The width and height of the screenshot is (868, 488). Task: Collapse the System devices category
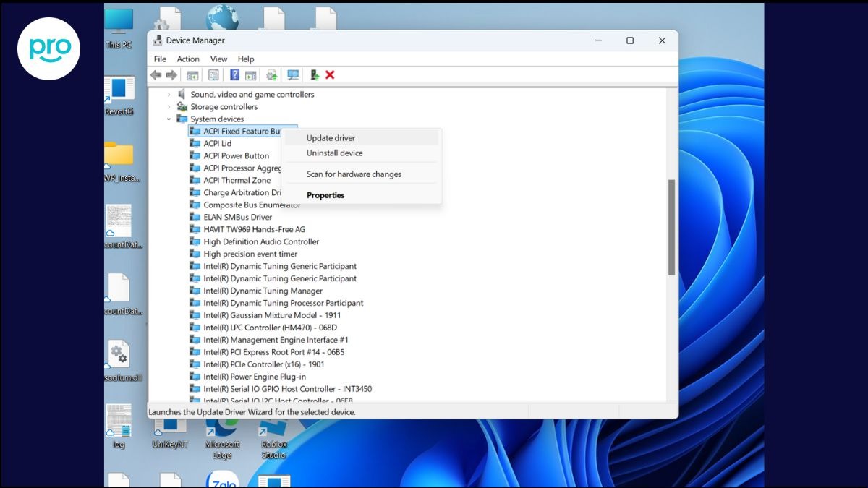click(169, 119)
